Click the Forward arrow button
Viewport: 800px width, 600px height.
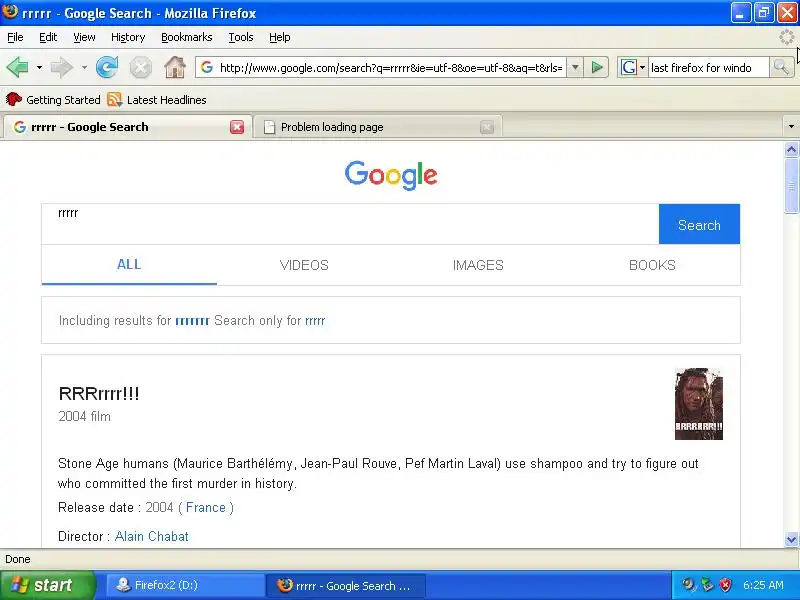click(x=62, y=67)
